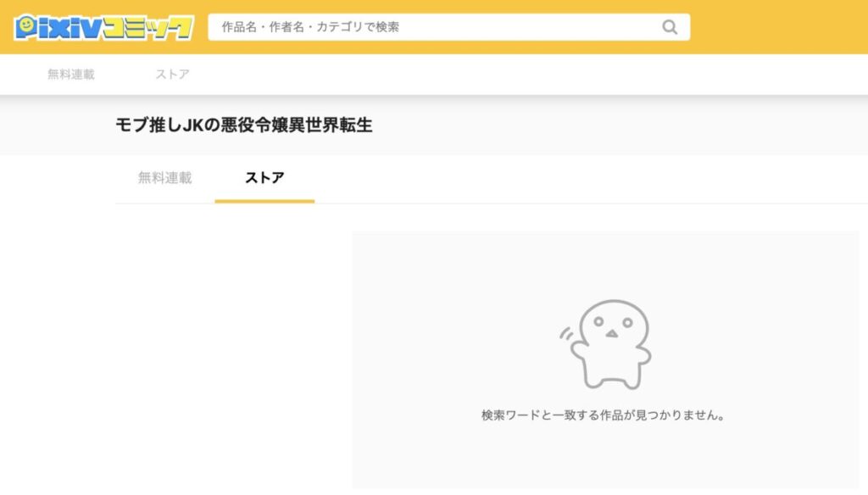Screen dimensions: 868x495
Task: Click the no-results message text
Action: click(x=604, y=415)
